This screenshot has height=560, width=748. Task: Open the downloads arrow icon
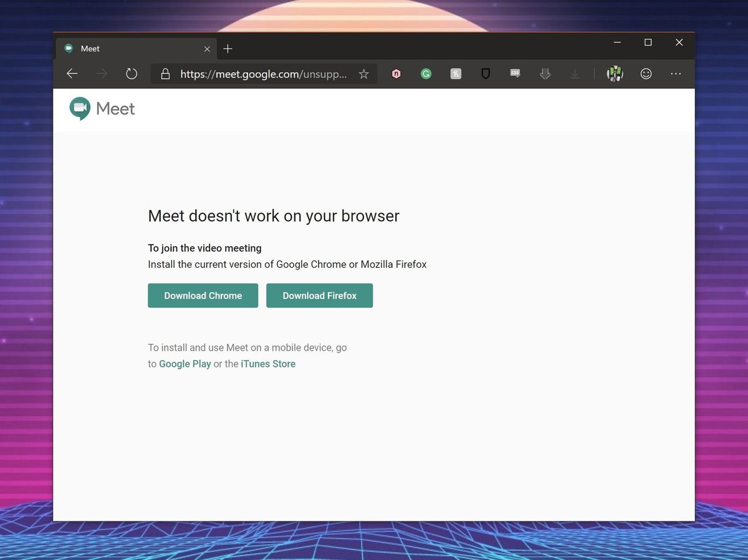click(545, 74)
